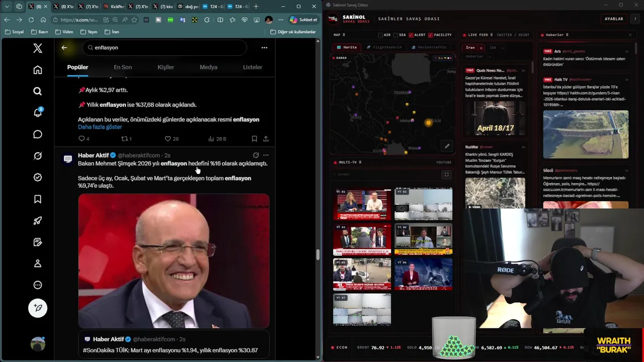Open the edit pencil on the radar map

447,146
